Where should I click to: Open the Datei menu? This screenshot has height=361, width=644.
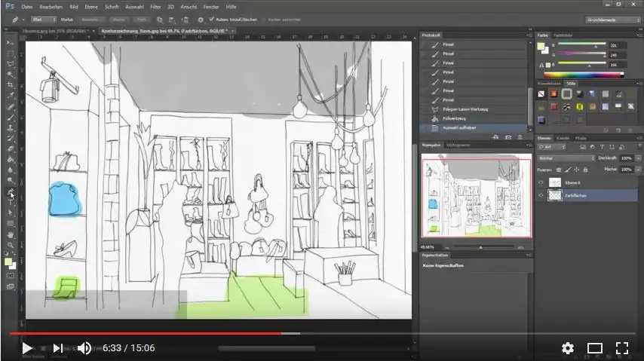pyautogui.click(x=26, y=7)
